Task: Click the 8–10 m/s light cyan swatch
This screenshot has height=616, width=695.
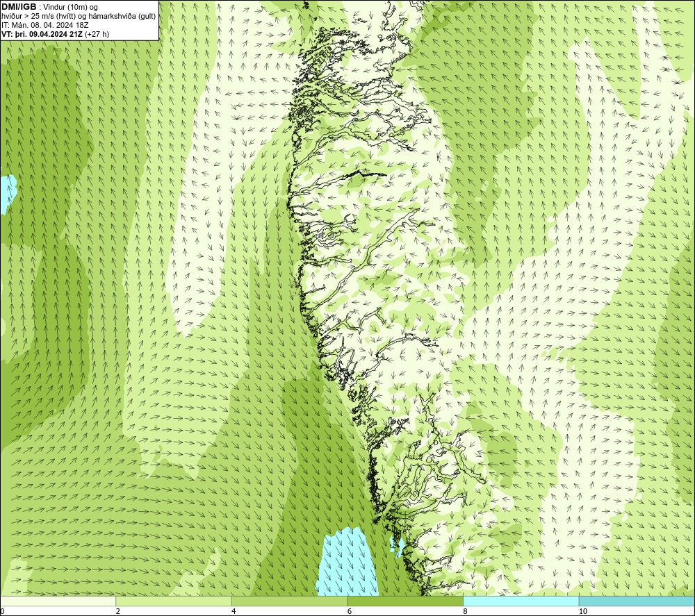Action: 521,601
